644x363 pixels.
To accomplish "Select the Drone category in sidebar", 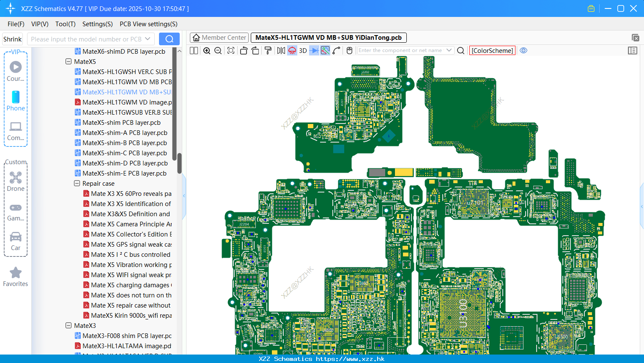I will click(x=16, y=181).
